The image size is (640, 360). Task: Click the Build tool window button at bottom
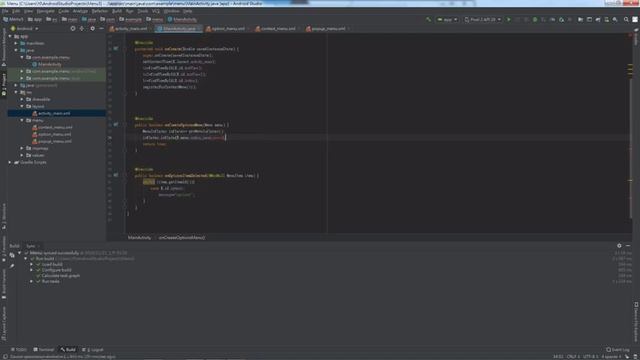point(68,350)
